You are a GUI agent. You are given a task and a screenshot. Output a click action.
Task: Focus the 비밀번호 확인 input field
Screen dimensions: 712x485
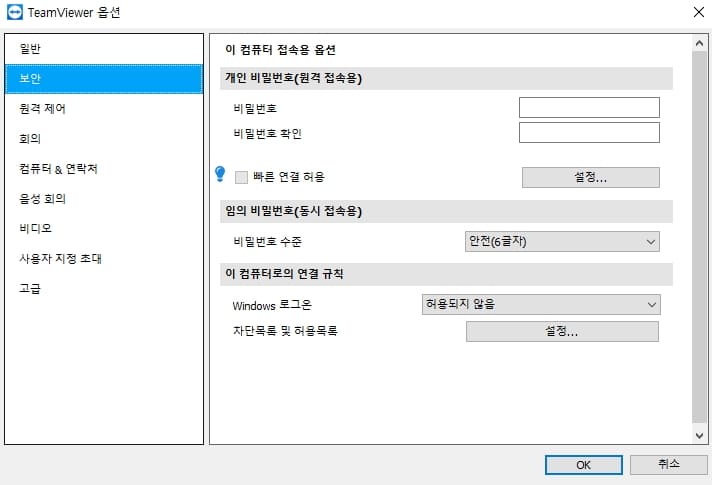[589, 133]
